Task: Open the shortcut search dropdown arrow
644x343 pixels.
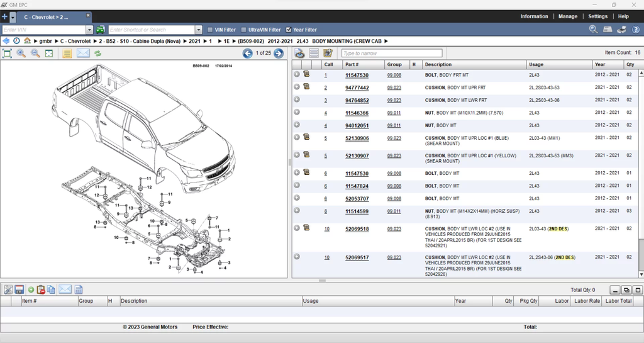Action: pyautogui.click(x=199, y=30)
